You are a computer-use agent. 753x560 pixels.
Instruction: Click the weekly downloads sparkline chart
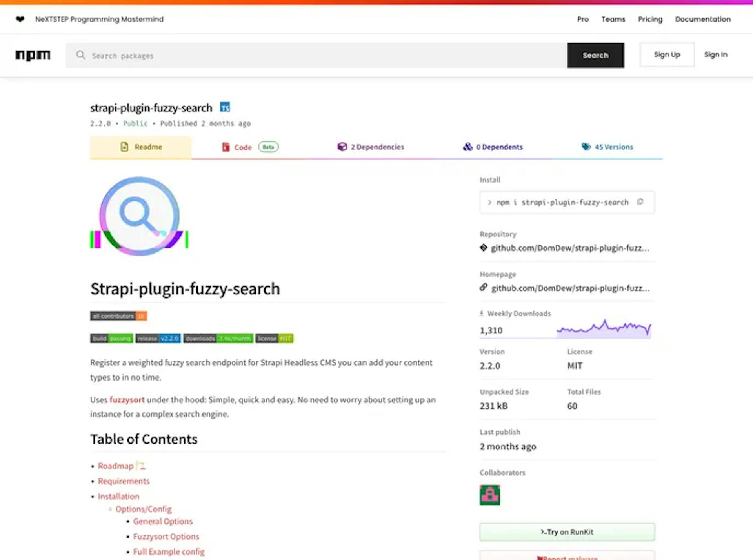(x=604, y=328)
